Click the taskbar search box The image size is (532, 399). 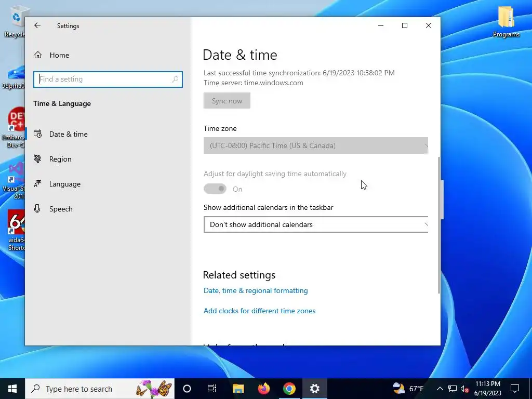point(100,389)
